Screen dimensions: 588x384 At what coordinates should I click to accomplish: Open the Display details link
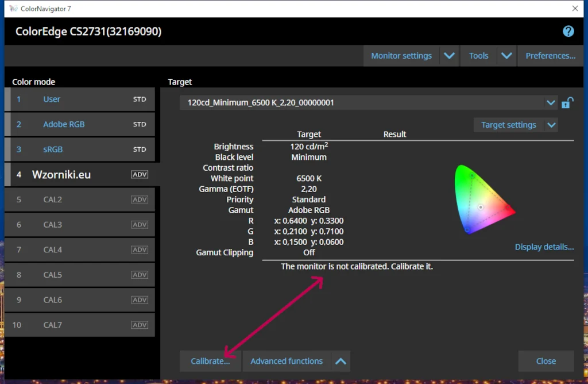coord(544,247)
